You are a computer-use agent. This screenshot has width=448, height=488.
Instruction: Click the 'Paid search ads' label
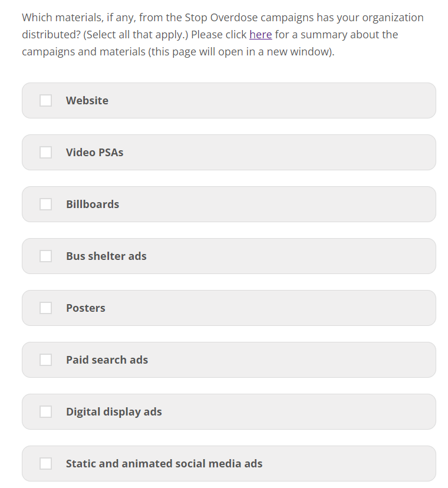coord(107,360)
